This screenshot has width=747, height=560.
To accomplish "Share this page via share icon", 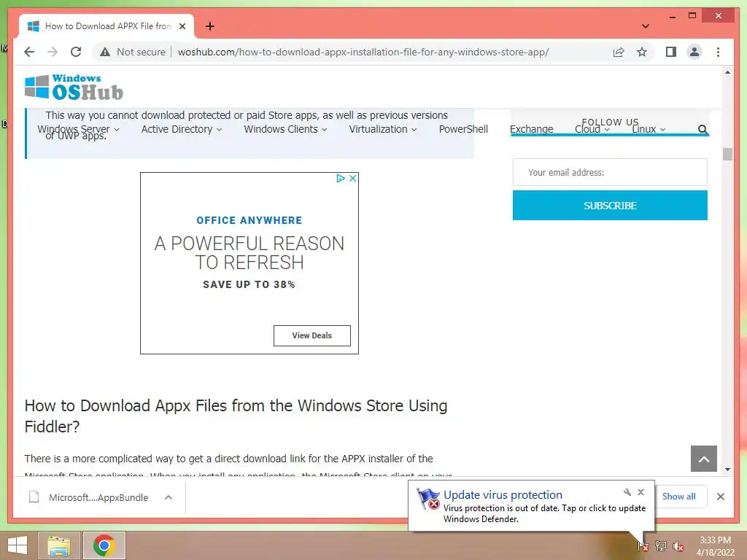I will coord(619,52).
